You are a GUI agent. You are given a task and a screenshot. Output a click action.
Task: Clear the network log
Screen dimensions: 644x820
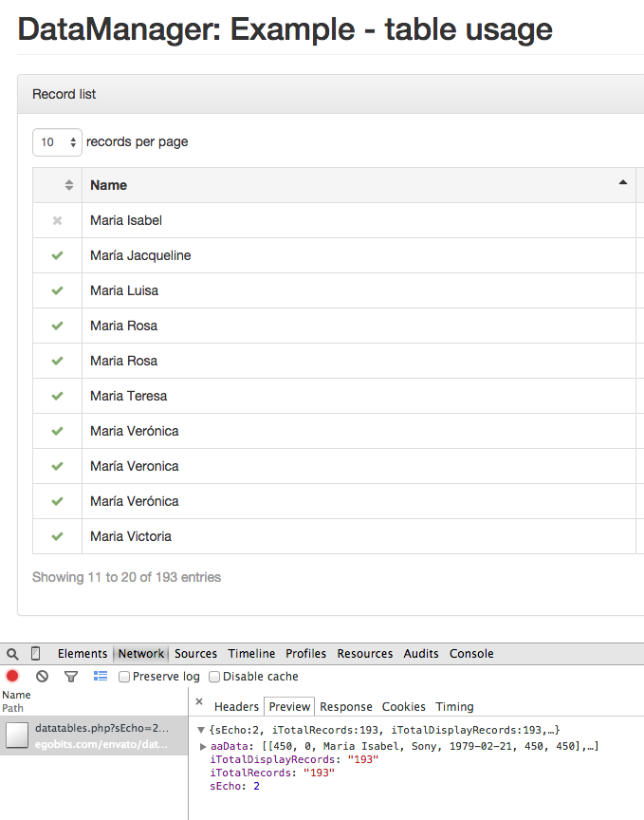pos(42,677)
